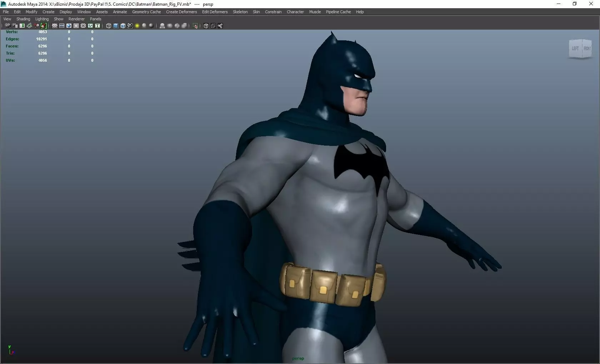Image resolution: width=600 pixels, height=364 pixels.
Task: Toggle the Screen Space Ambient Occlusion icon
Action: pos(162,26)
